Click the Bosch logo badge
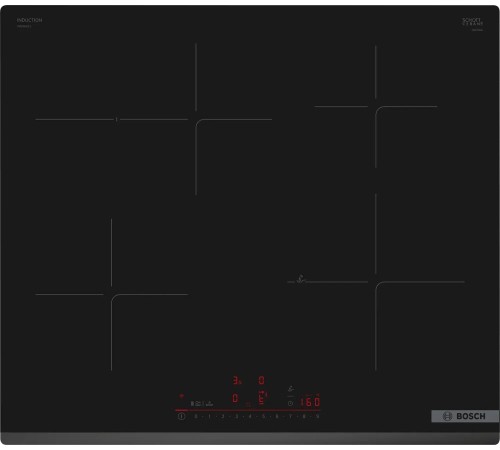 [x=464, y=416]
